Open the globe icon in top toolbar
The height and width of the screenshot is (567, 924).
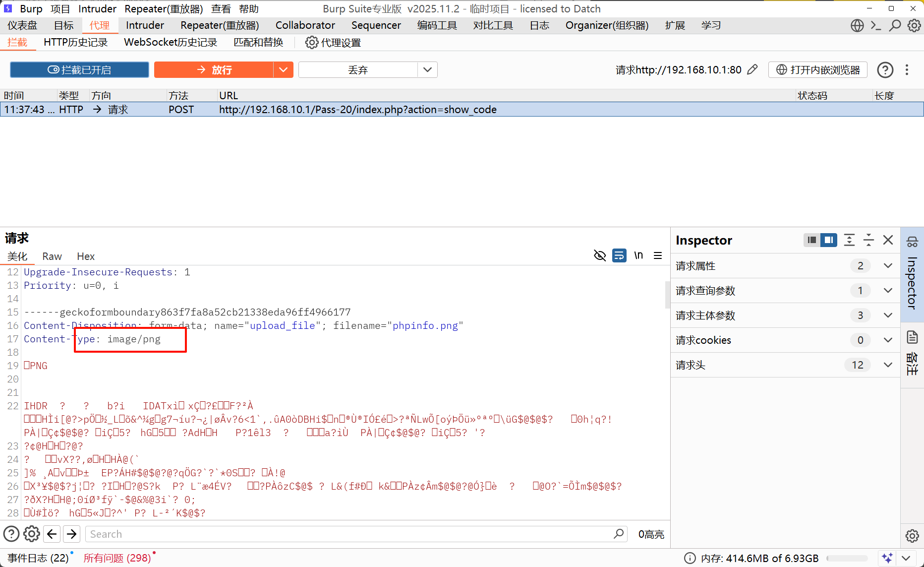[x=857, y=25]
